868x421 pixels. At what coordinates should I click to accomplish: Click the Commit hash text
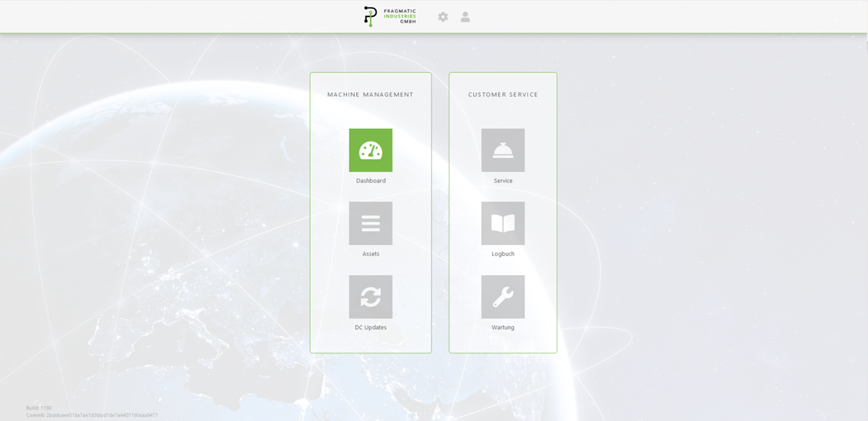[x=92, y=415]
